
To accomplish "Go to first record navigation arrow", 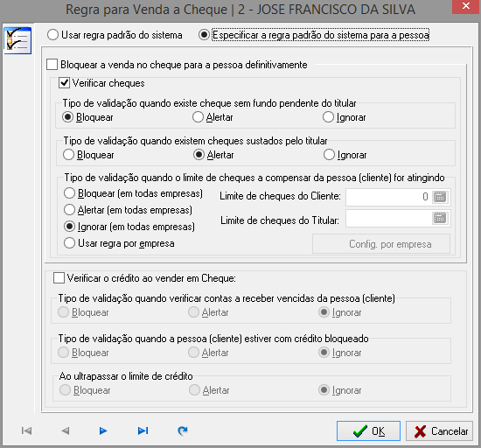I will pos(27,430).
